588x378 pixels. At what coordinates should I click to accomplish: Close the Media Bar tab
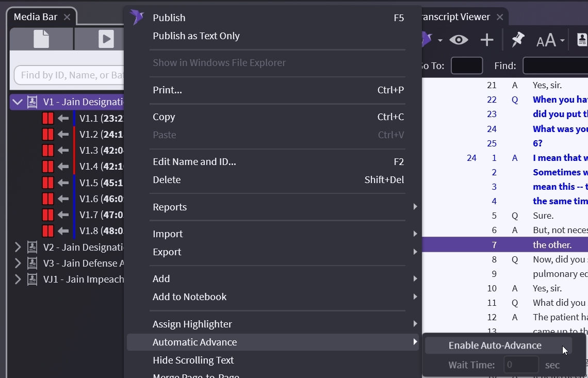[67, 17]
